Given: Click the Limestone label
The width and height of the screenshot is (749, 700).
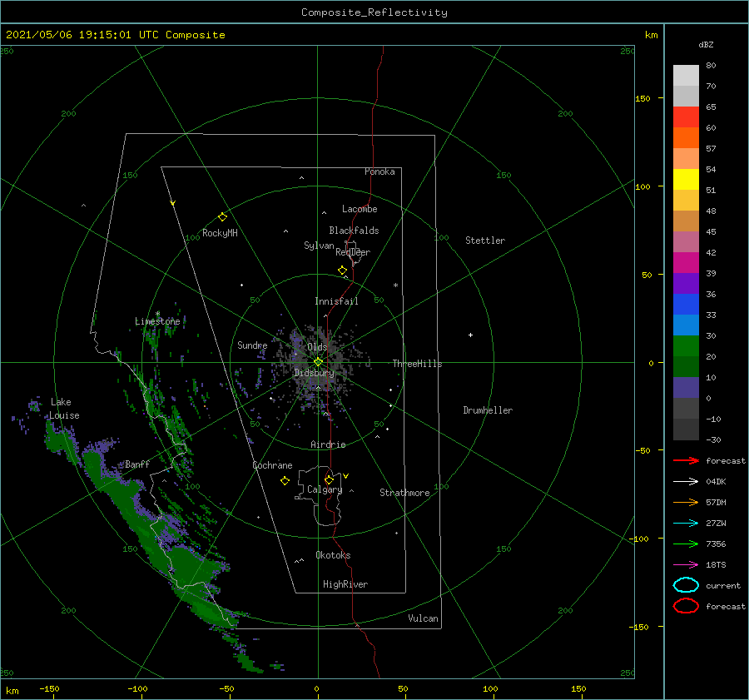Looking at the screenshot, I should pyautogui.click(x=157, y=321).
